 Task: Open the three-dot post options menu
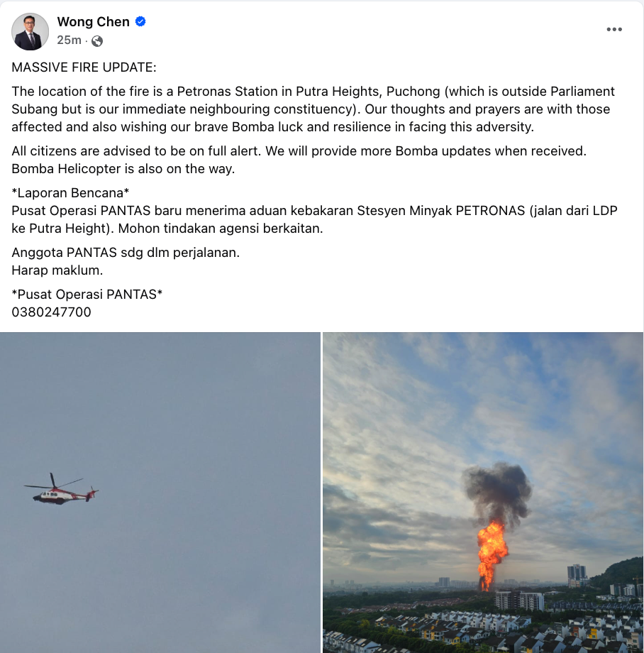click(x=614, y=29)
